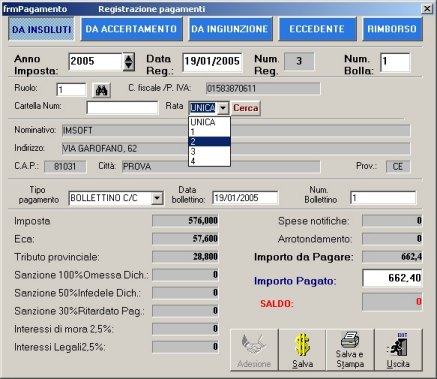Click the Salva dollar sign button
Image resolution: width=437 pixels, height=379 pixels.
pyautogui.click(x=302, y=350)
